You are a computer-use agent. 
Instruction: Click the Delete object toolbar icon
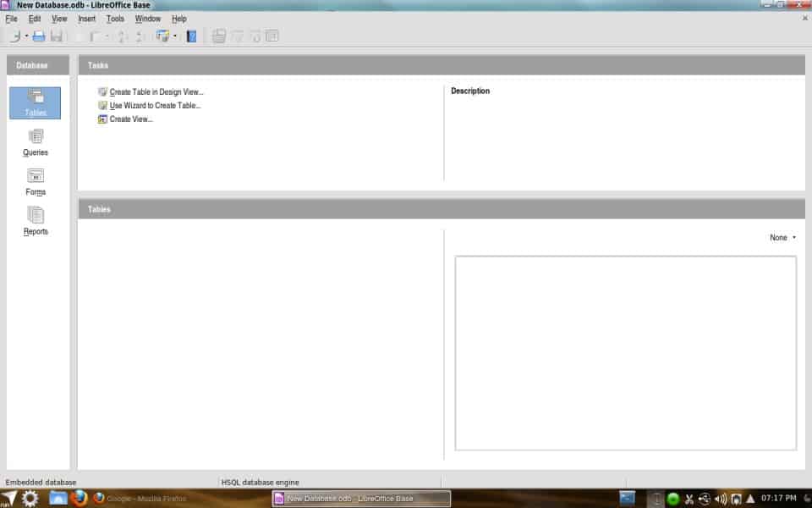(x=255, y=36)
